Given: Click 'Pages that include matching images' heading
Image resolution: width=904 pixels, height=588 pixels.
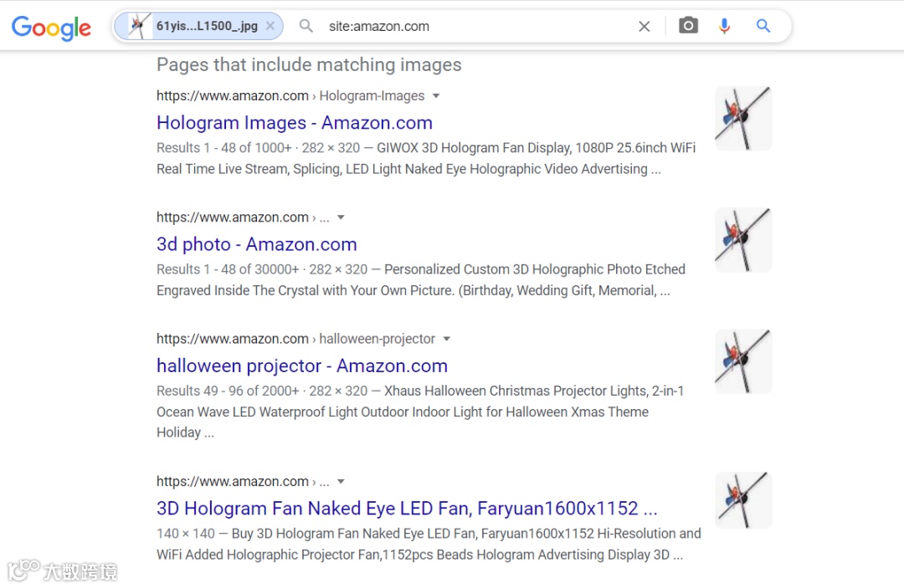Looking at the screenshot, I should point(309,64).
